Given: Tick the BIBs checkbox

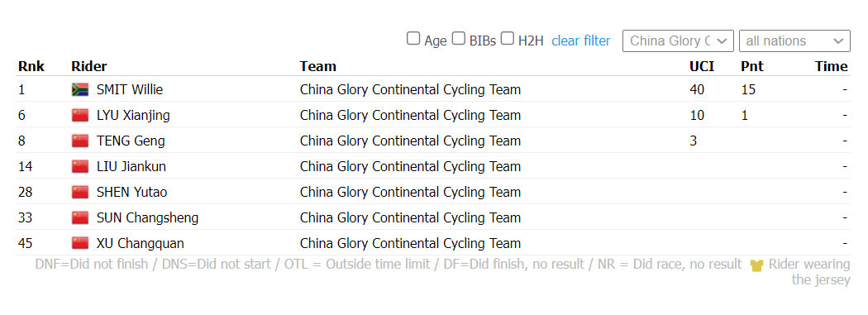Looking at the screenshot, I should (x=458, y=39).
